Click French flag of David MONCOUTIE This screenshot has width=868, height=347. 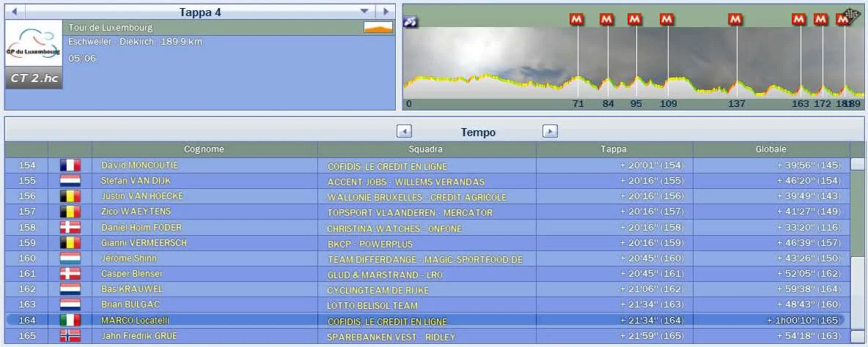(x=70, y=165)
